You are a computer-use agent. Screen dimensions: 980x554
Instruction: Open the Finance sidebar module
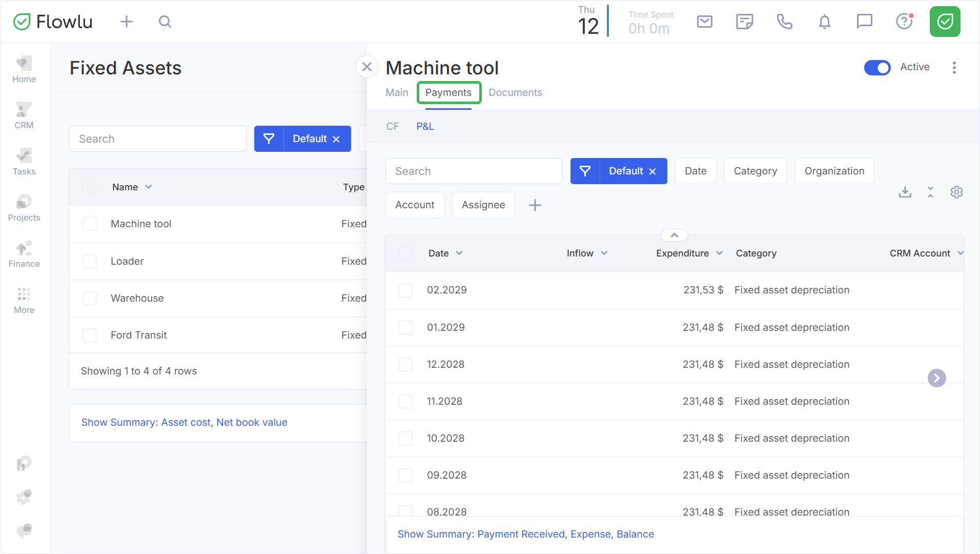(x=24, y=254)
